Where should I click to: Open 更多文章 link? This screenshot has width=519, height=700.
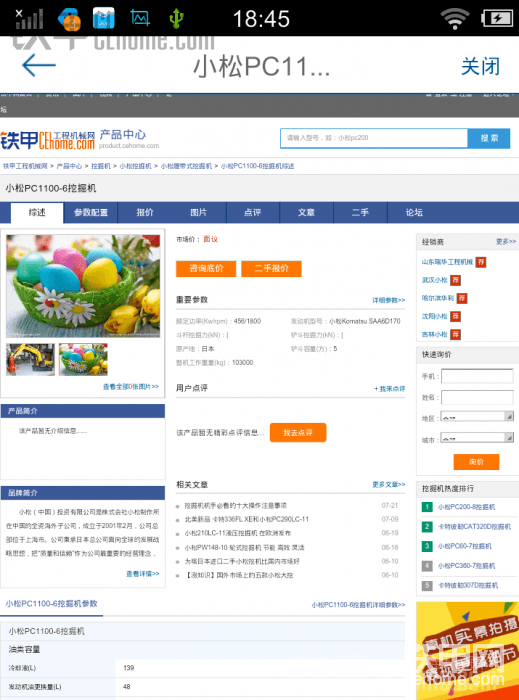coord(389,484)
